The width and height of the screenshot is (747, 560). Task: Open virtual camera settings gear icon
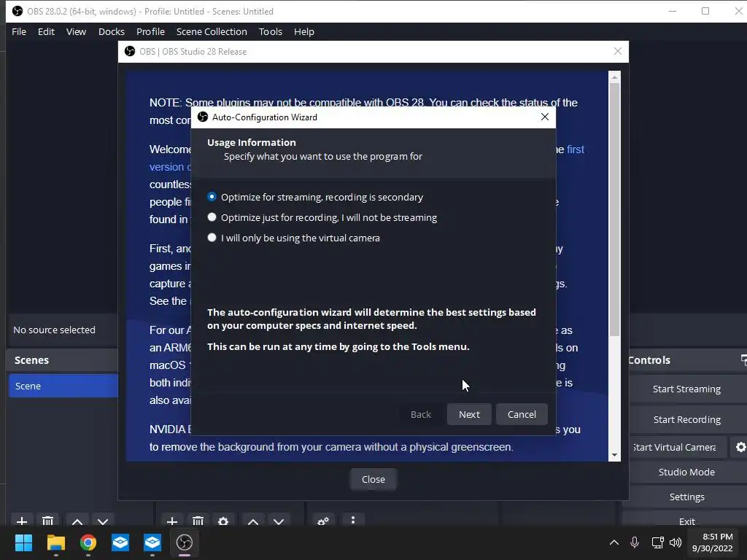(740, 447)
